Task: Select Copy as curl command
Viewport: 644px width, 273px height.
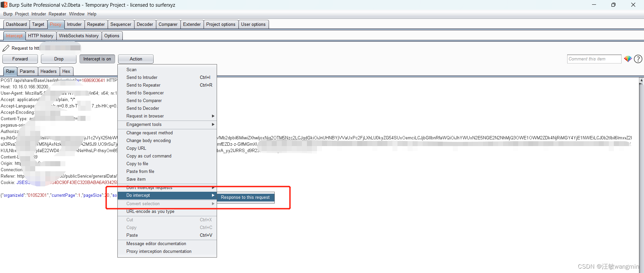Action: (x=167, y=156)
